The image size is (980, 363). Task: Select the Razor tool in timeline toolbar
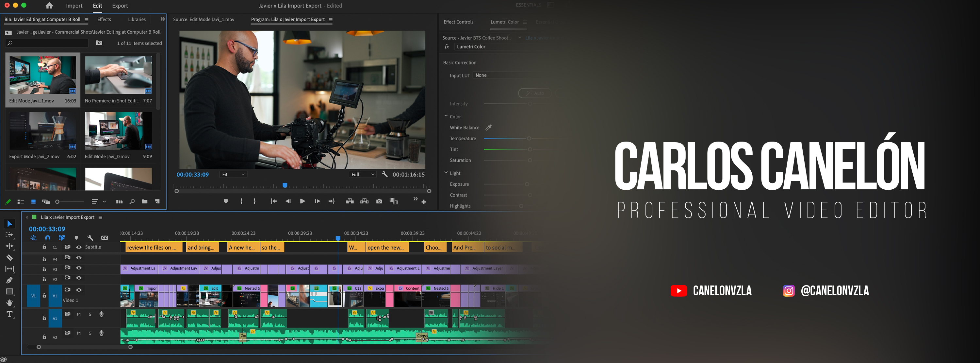9,257
